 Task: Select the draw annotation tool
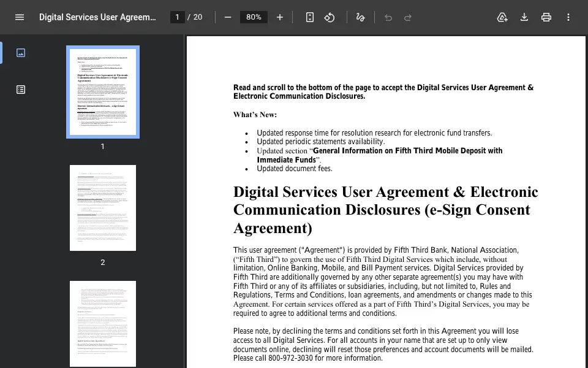[x=360, y=17]
